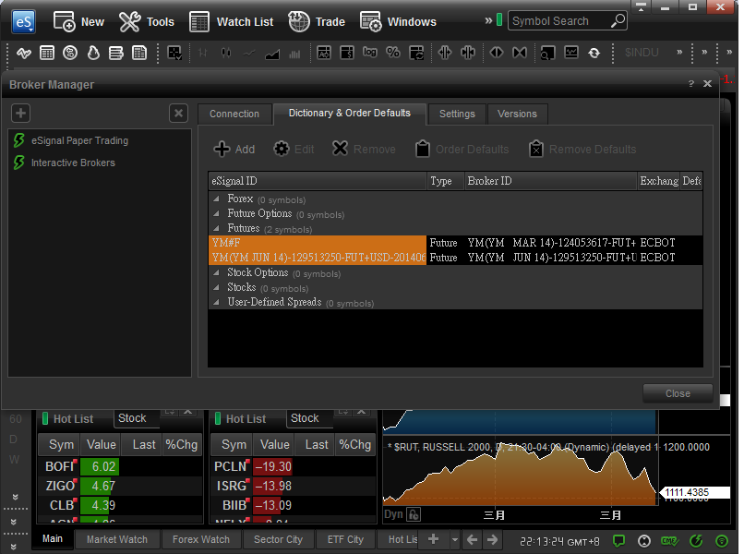Image resolution: width=756 pixels, height=554 pixels.
Task: Open the page list dropdown arrow
Action: pos(455,539)
